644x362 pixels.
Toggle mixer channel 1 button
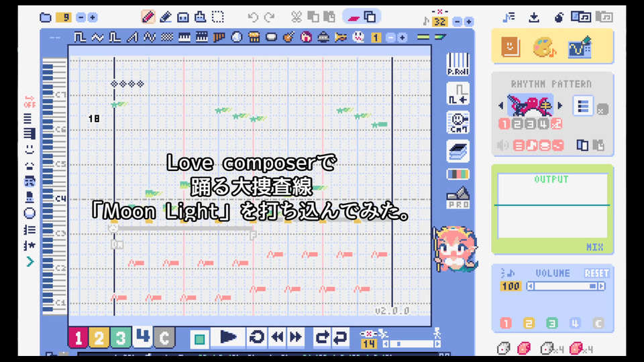(x=506, y=323)
